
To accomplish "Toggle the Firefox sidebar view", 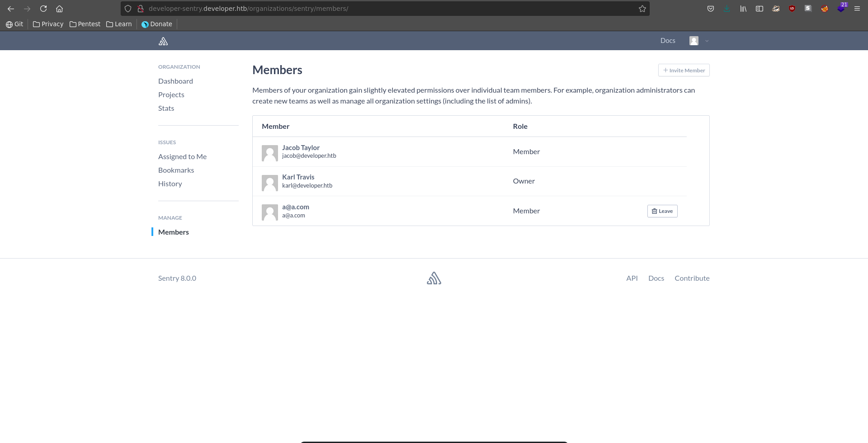I will tap(759, 9).
